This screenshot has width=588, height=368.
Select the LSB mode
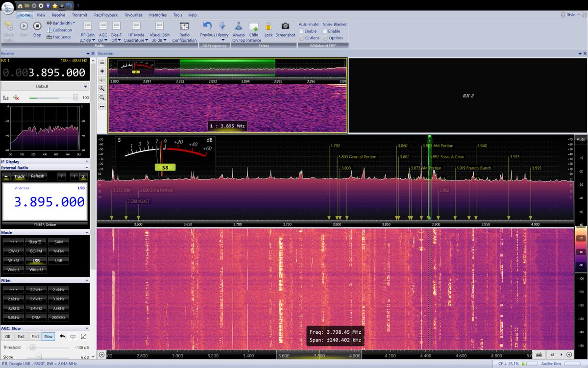[36, 261]
